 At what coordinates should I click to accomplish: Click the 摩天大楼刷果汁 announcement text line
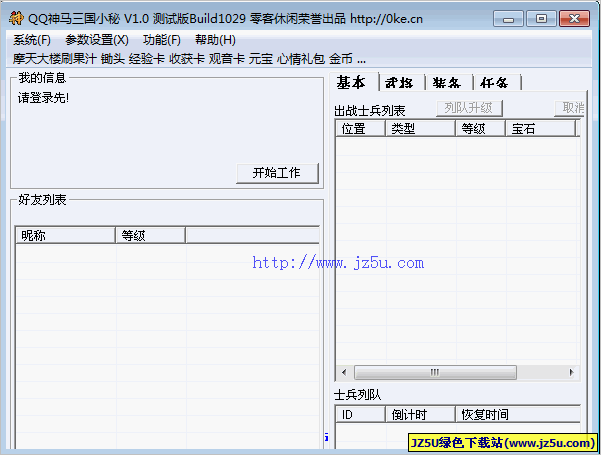click(189, 59)
